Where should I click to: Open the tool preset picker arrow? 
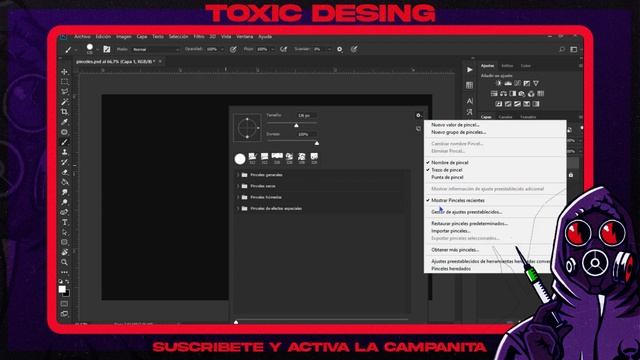tap(76, 49)
